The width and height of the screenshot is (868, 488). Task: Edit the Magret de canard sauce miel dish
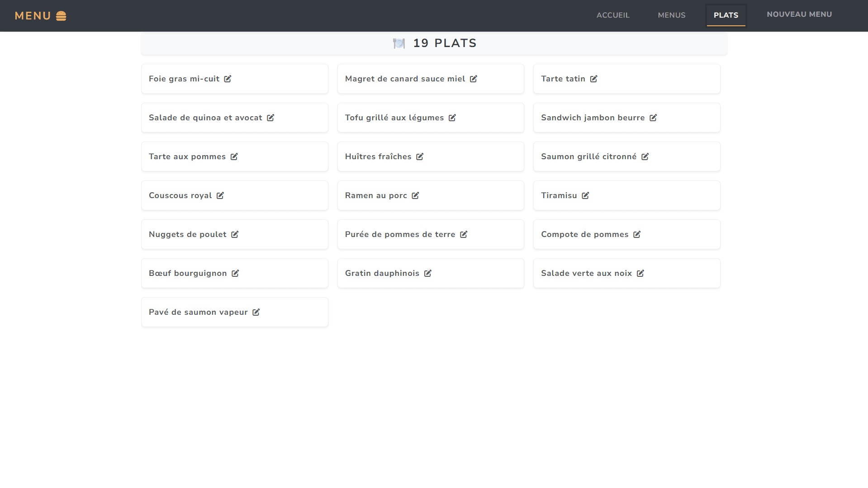(x=473, y=79)
